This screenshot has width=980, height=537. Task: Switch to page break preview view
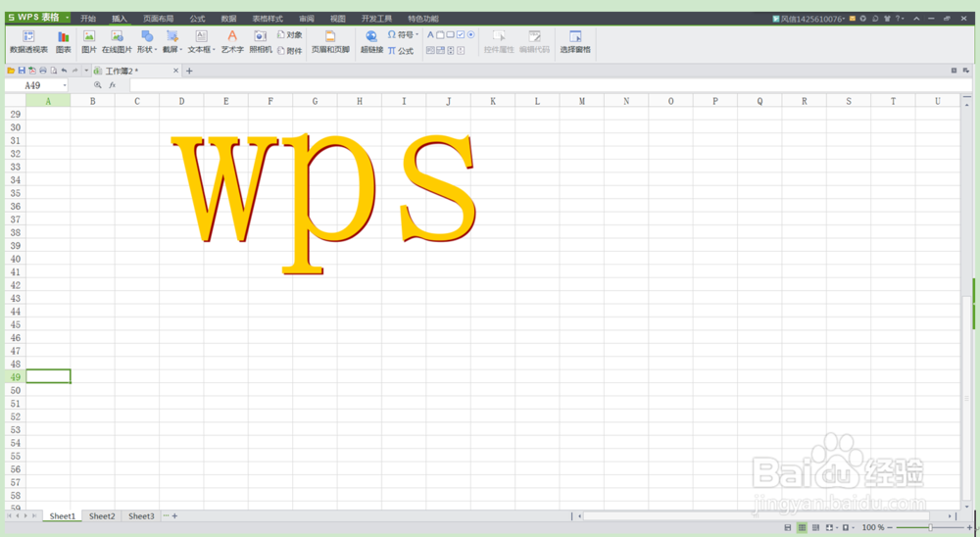pyautogui.click(x=815, y=527)
